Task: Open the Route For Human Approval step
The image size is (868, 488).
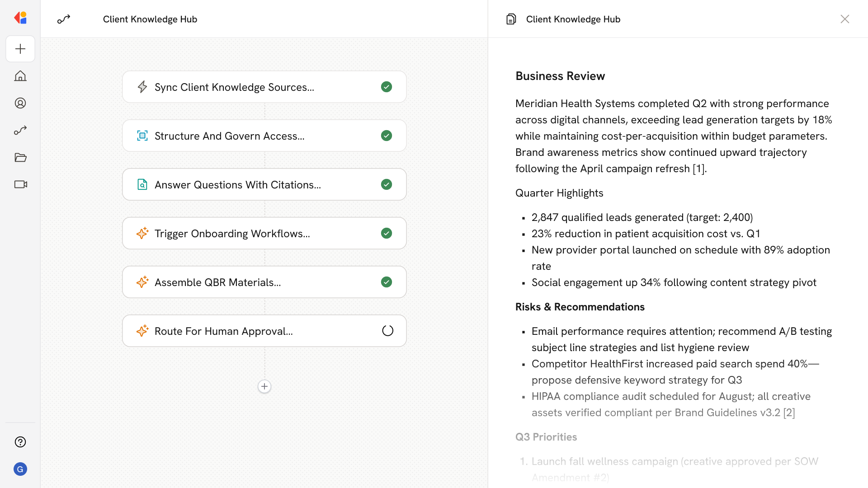Action: (x=264, y=331)
